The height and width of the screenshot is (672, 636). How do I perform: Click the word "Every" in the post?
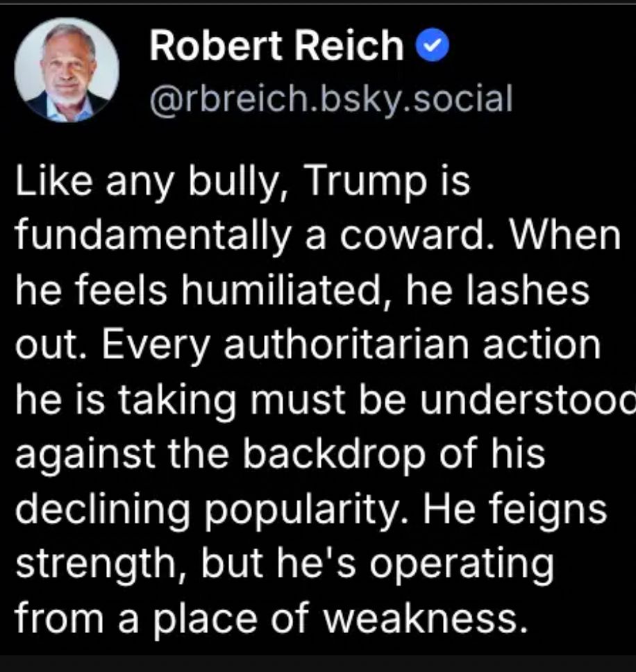[156, 346]
